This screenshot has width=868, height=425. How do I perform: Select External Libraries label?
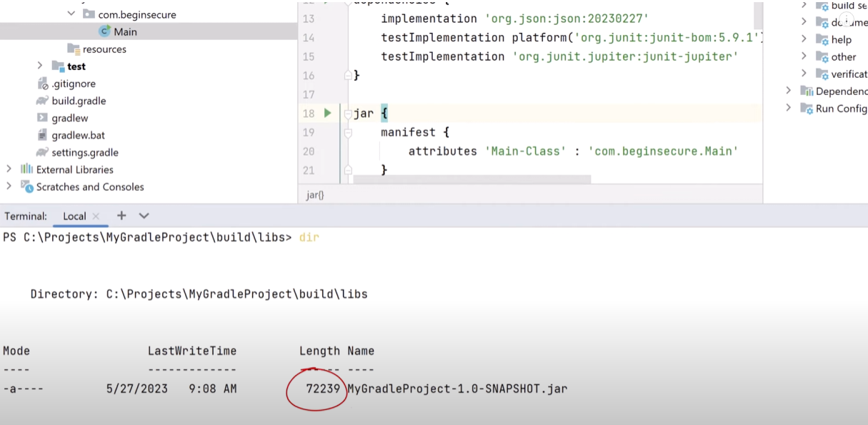(x=75, y=169)
